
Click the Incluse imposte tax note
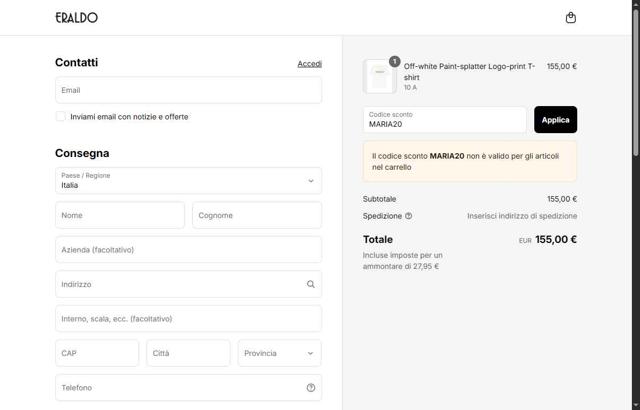click(x=402, y=261)
